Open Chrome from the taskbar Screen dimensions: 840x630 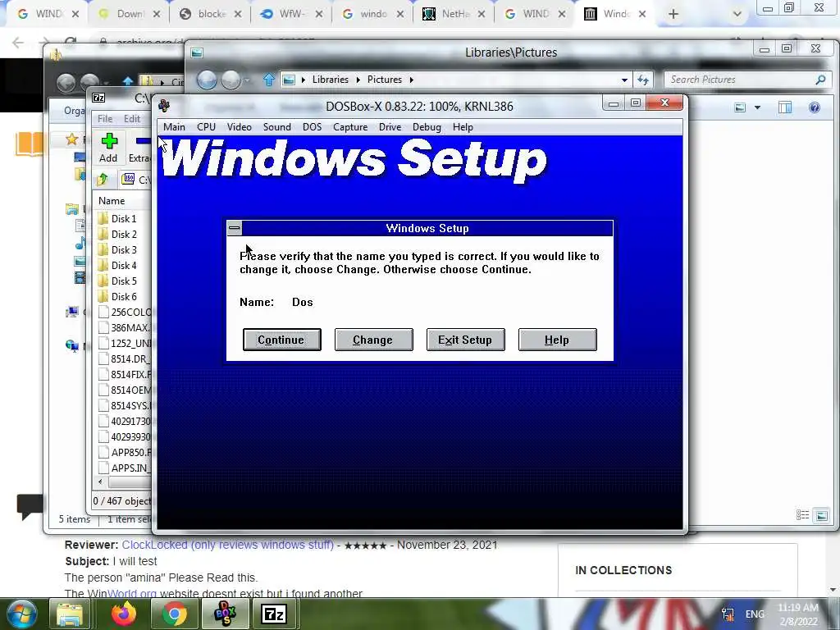pos(174,614)
